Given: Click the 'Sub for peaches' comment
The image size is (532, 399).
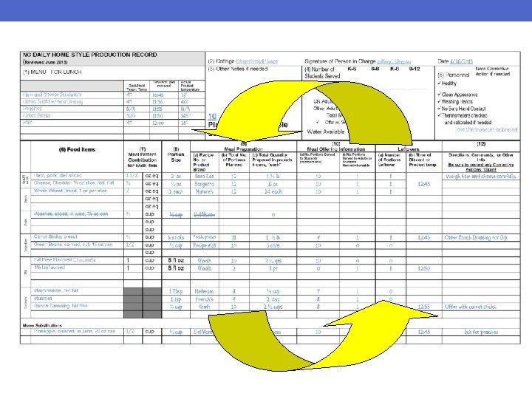Looking at the screenshot, I should [481, 332].
